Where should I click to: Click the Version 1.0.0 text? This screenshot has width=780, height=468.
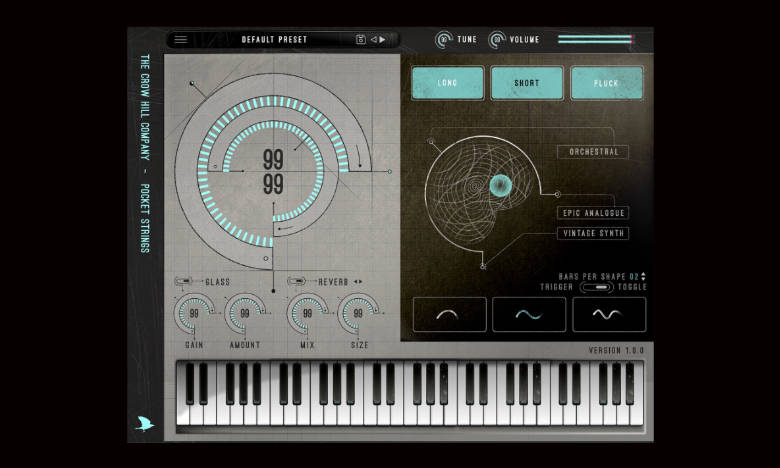pyautogui.click(x=616, y=351)
